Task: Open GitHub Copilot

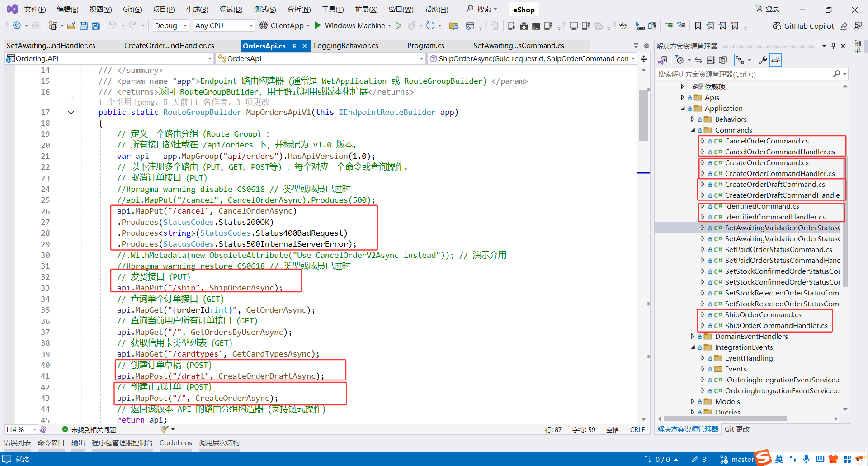Action: coord(803,26)
